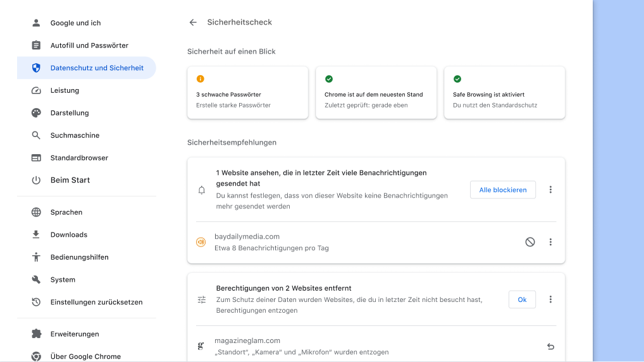Open the Einstellungen zurücksetzen label

tap(97, 302)
